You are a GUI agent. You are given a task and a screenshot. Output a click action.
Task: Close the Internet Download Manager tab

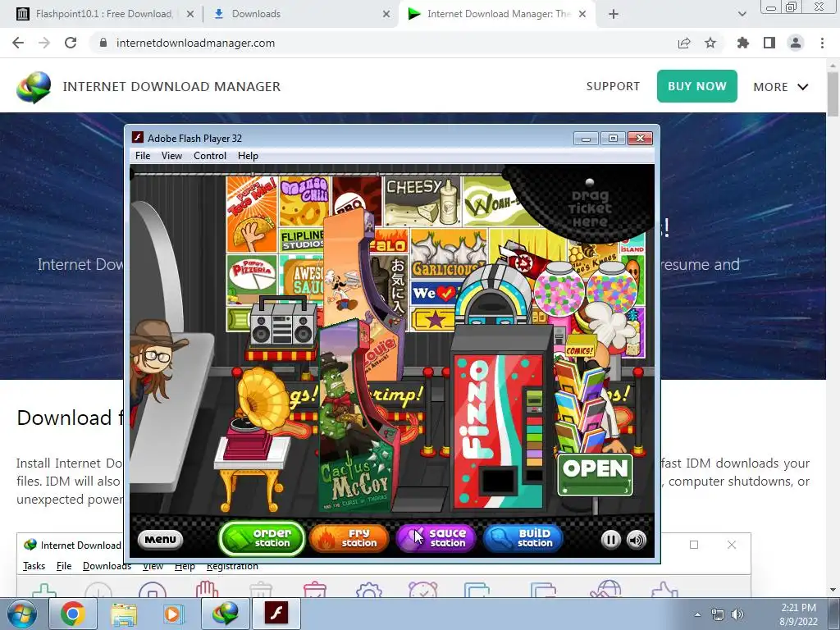(582, 14)
